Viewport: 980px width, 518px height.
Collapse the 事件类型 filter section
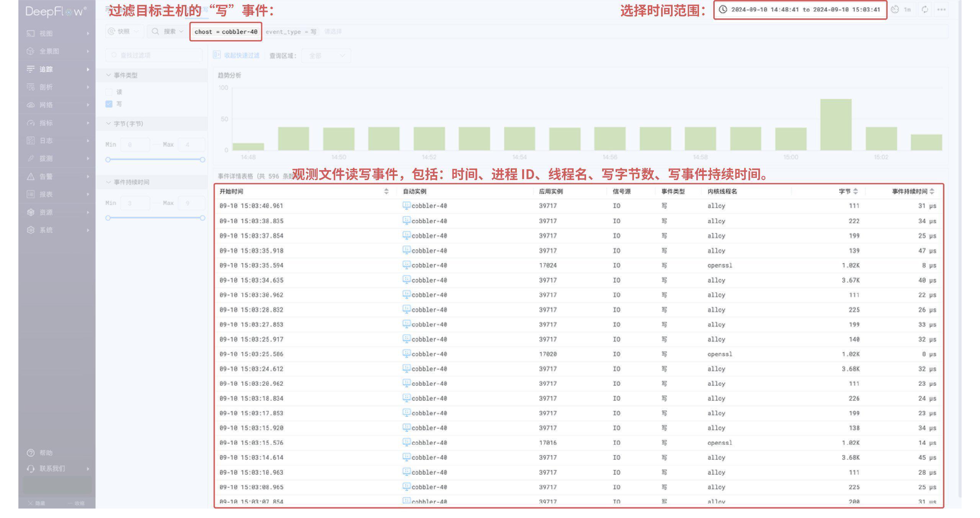pyautogui.click(x=108, y=75)
